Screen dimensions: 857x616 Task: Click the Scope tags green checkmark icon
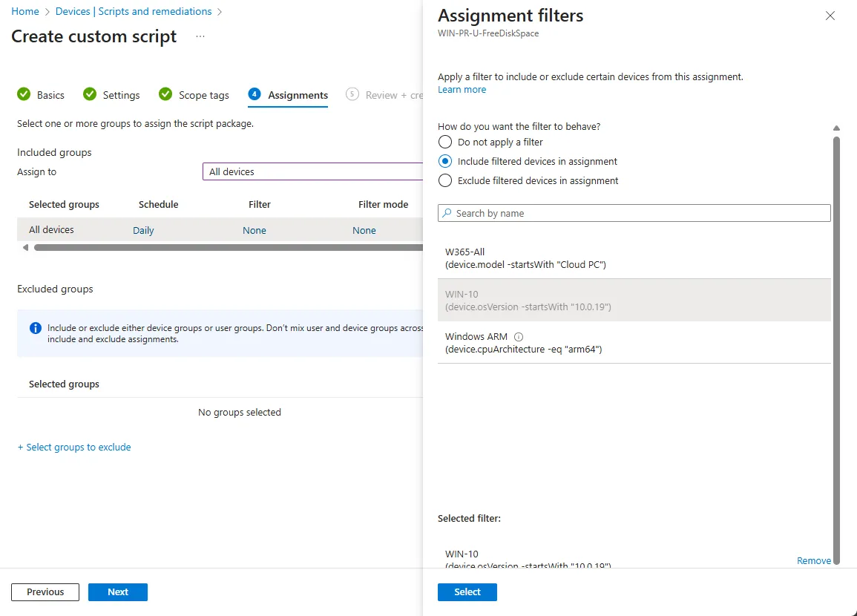165,94
